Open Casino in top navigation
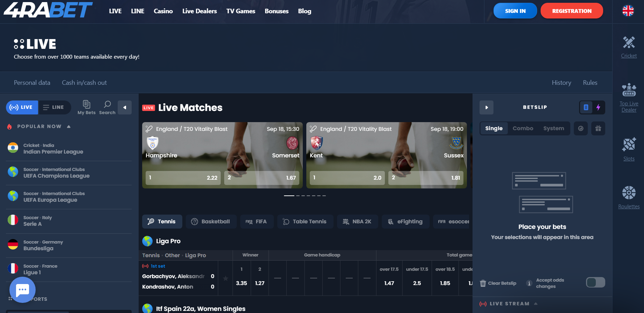This screenshot has width=644, height=313. point(163,11)
